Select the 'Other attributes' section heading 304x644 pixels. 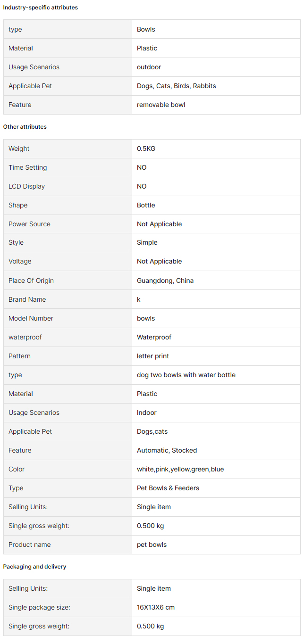pos(25,127)
